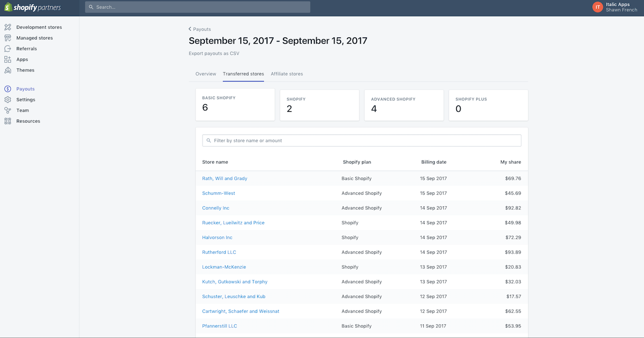This screenshot has width=644, height=338.
Task: Open the IT account avatar menu
Action: coord(597,7)
